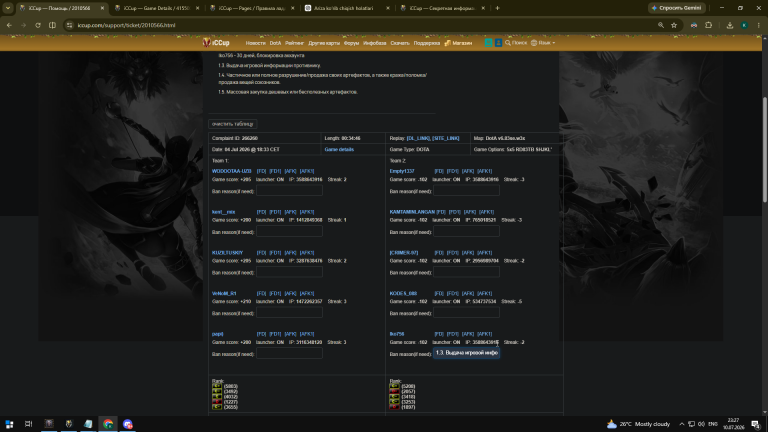Open the KODE5_088 player link
Screen dimensions: 768x432
[x=403, y=293]
